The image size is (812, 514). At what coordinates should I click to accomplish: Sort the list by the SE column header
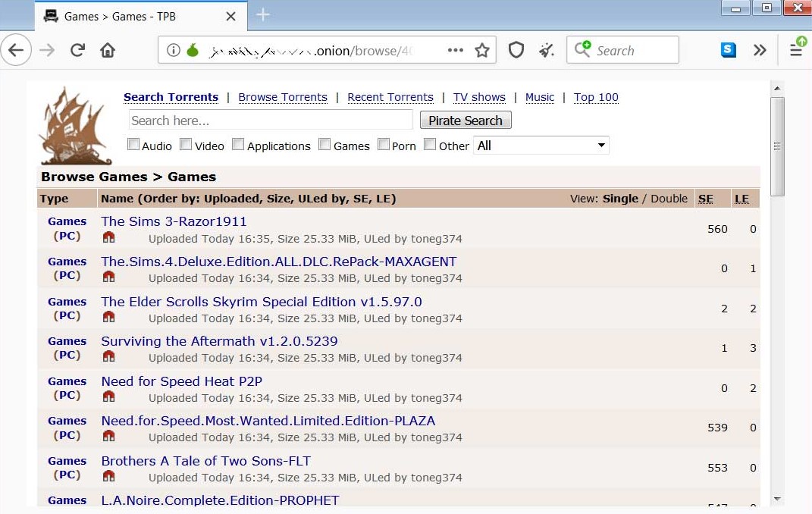click(705, 199)
